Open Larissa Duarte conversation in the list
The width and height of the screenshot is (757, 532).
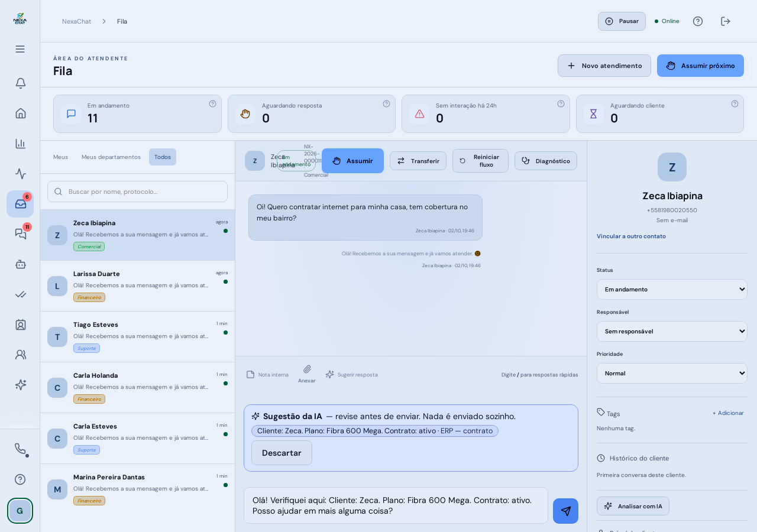(137, 286)
